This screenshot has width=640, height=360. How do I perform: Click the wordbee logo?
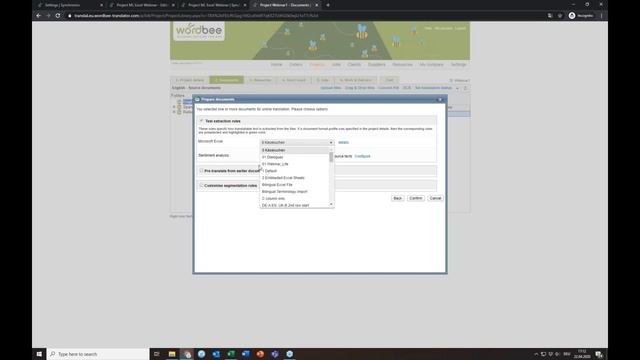[x=199, y=31]
